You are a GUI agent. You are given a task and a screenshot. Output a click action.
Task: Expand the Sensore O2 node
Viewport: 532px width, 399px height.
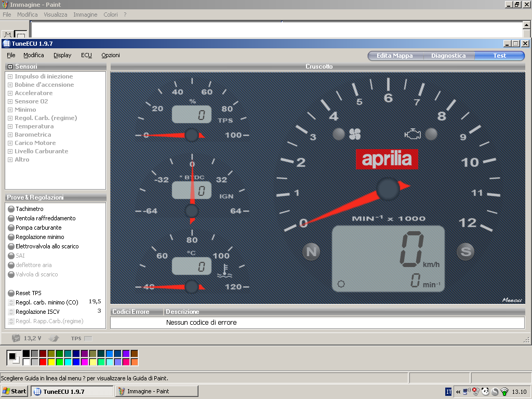[x=10, y=101]
